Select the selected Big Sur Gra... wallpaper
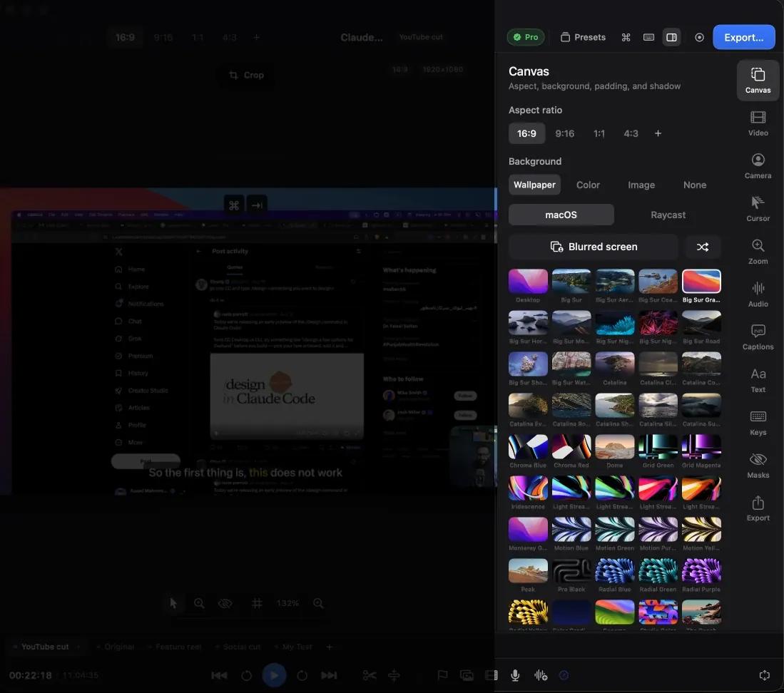Image resolution: width=784 pixels, height=693 pixels. [701, 282]
